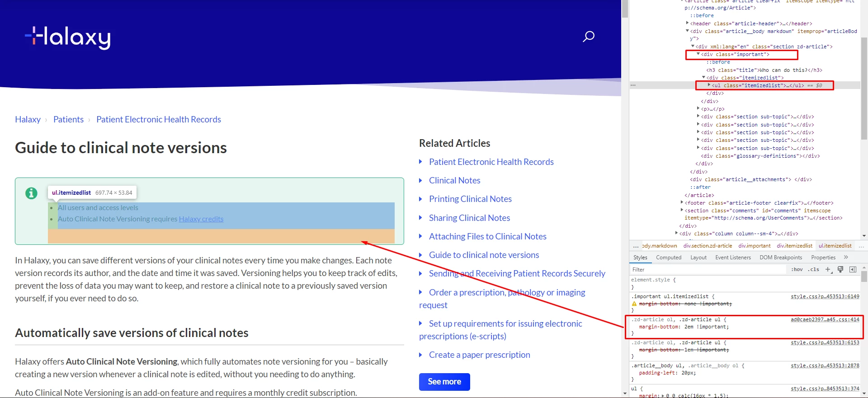Switch to the Styles tab
Screen dimensions: 868x398
coord(640,258)
